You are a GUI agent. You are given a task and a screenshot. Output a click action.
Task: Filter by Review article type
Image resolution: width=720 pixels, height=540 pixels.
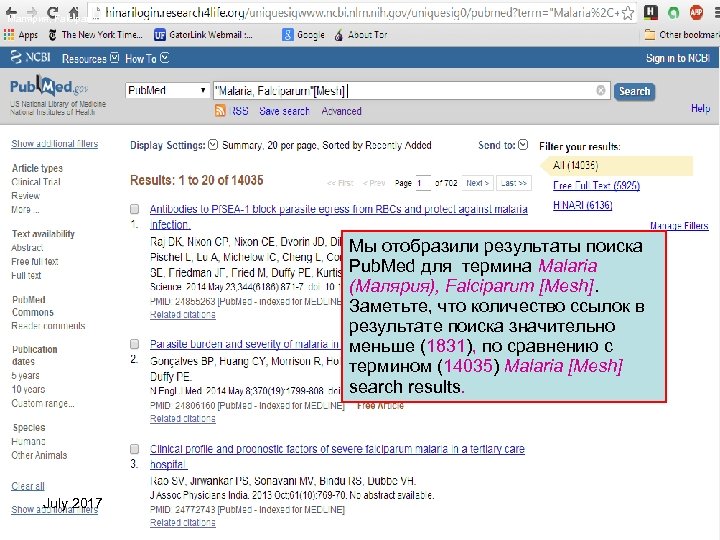click(x=25, y=196)
